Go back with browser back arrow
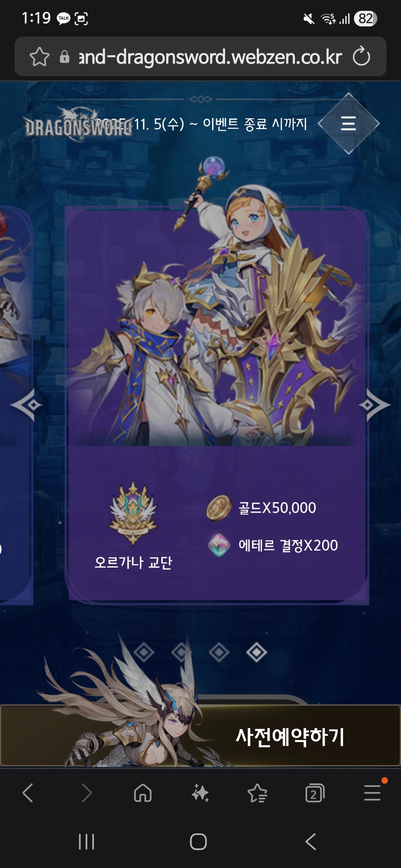Viewport: 401px width, 868px height. [x=28, y=793]
